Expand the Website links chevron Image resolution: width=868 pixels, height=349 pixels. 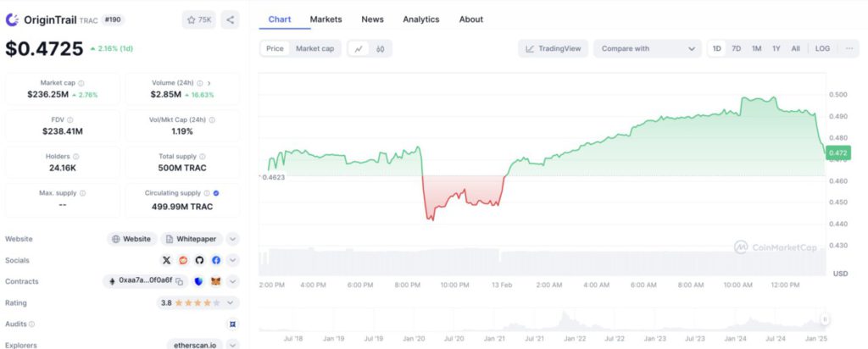233,239
